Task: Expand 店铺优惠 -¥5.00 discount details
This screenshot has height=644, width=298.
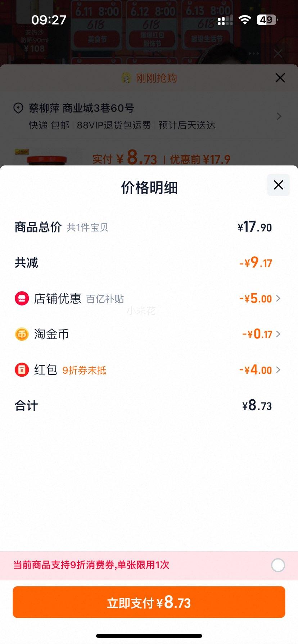Action: pyautogui.click(x=260, y=299)
